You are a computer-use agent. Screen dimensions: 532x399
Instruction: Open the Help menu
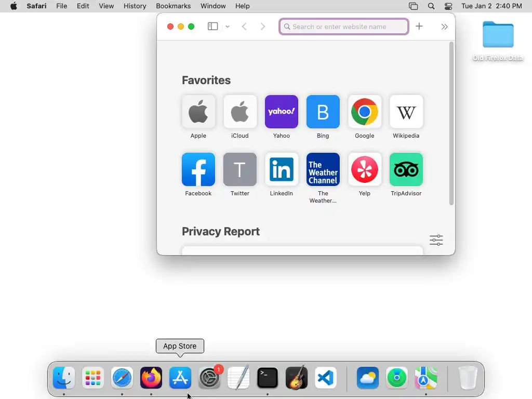point(242,6)
